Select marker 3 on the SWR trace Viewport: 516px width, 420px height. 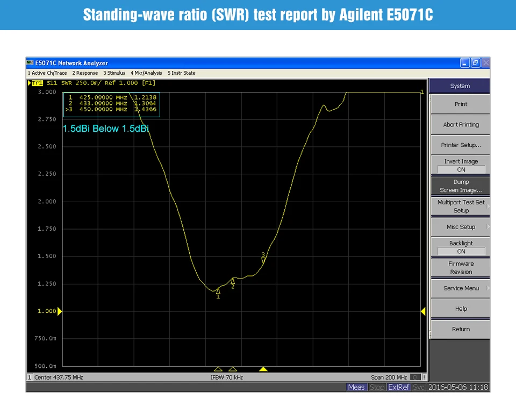(263, 260)
